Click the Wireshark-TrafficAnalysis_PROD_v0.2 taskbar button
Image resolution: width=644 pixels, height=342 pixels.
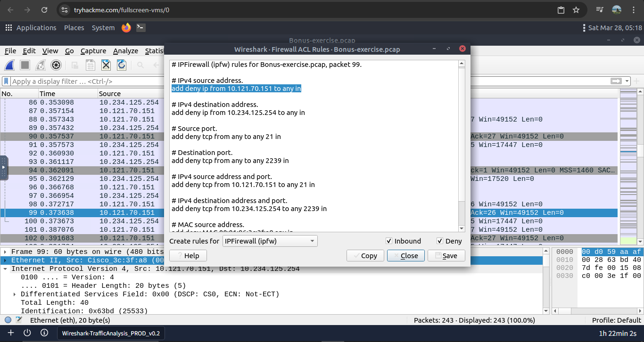111,333
